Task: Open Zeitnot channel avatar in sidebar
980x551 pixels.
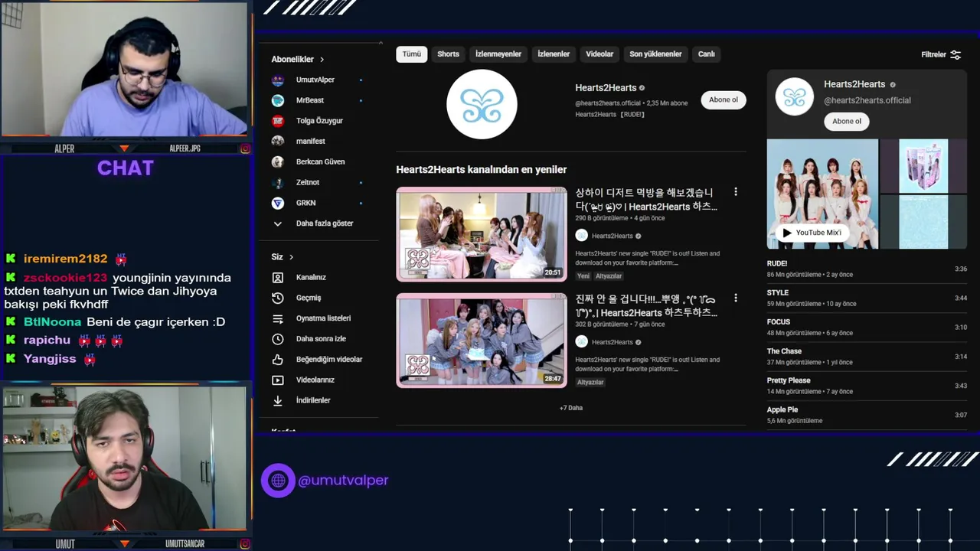Action: tap(278, 182)
